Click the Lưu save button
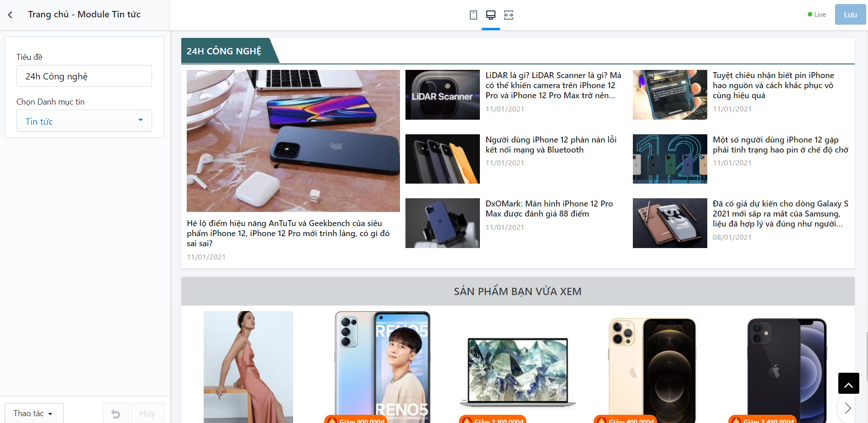The height and width of the screenshot is (423, 868). pyautogui.click(x=850, y=15)
